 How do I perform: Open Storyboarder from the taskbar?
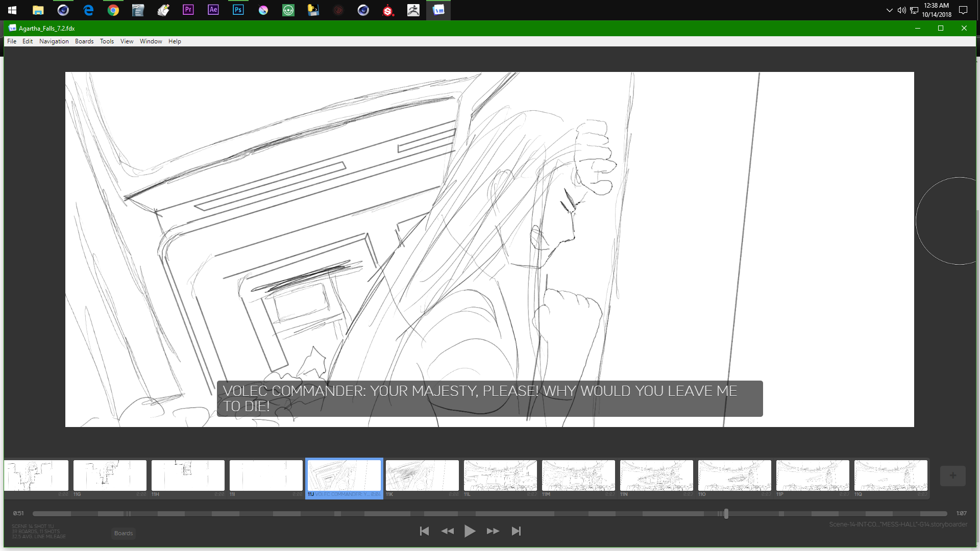click(438, 10)
